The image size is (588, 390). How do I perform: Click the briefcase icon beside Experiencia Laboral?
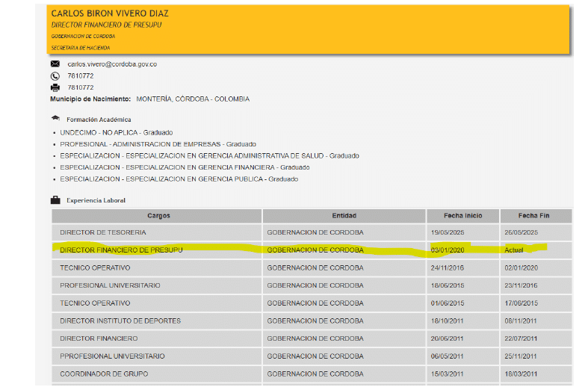55,200
